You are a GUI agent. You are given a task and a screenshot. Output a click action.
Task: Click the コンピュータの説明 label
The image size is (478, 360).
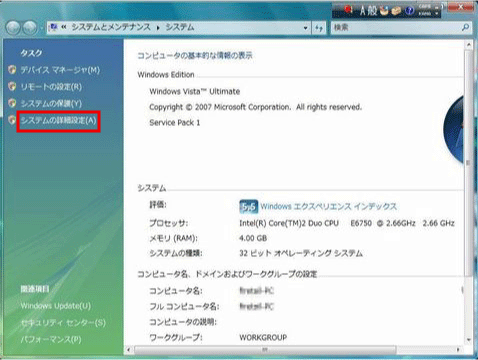pos(183,322)
